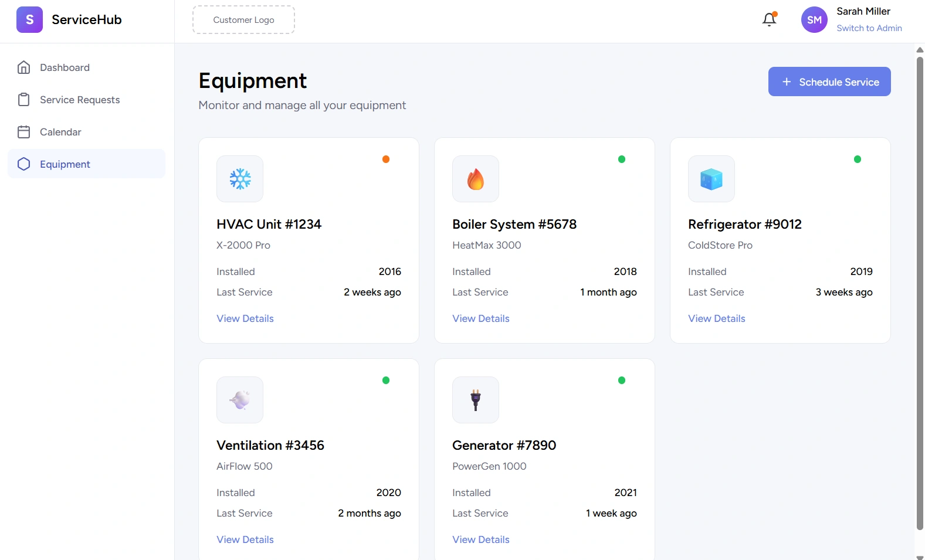This screenshot has height=560, width=925.
Task: Click the Boiler System flame icon
Action: tap(476, 179)
